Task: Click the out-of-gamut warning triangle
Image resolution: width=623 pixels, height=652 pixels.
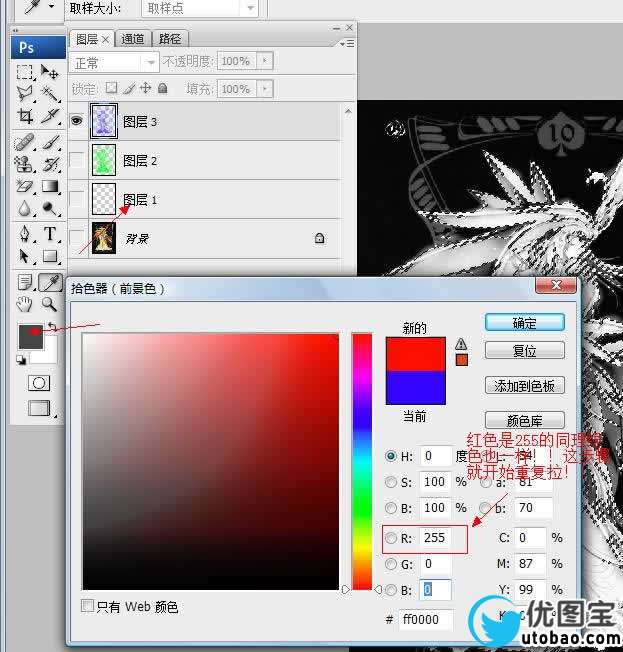Action: point(461,344)
